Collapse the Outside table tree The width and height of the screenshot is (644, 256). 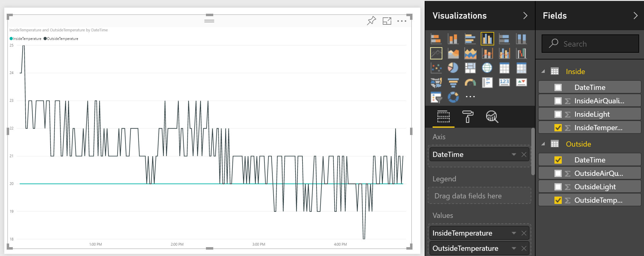point(543,144)
